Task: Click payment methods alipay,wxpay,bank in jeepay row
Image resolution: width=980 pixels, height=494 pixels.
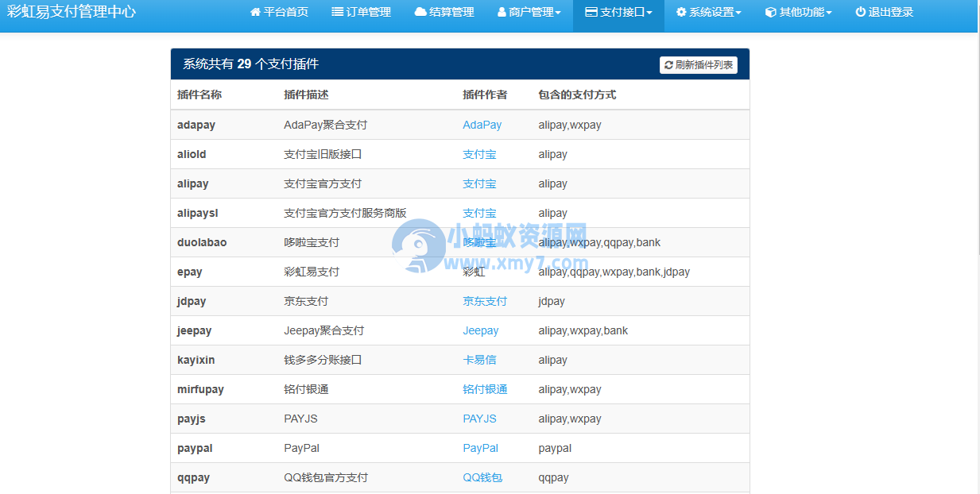Action: [x=583, y=330]
